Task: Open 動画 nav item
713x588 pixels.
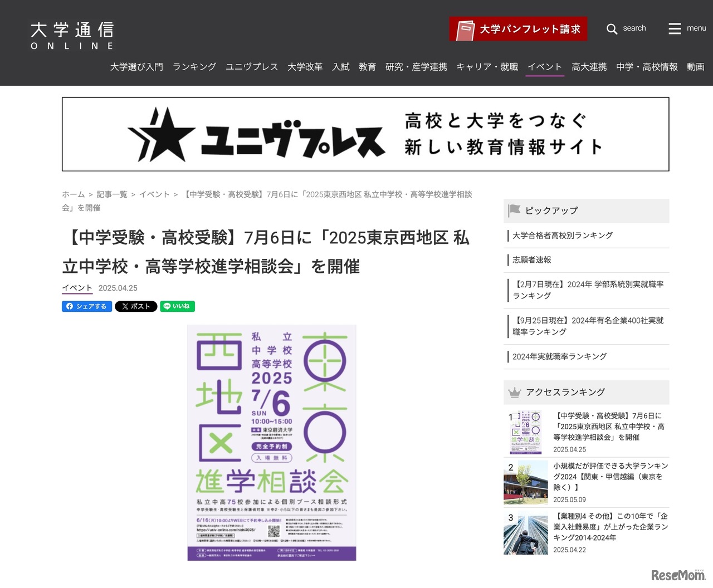Action: click(x=696, y=67)
